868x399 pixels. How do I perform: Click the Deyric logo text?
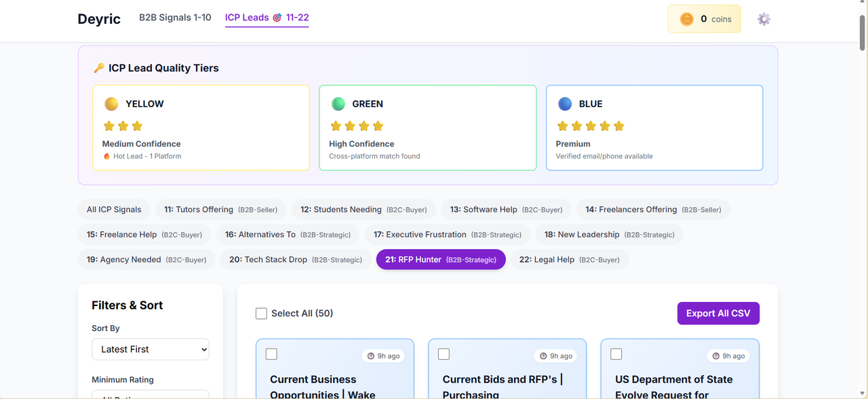click(x=99, y=19)
